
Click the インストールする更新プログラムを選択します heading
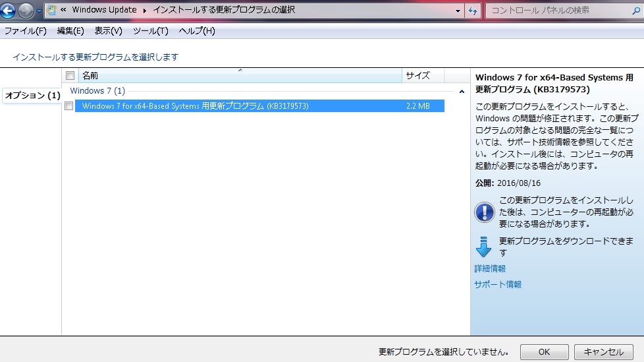point(95,57)
